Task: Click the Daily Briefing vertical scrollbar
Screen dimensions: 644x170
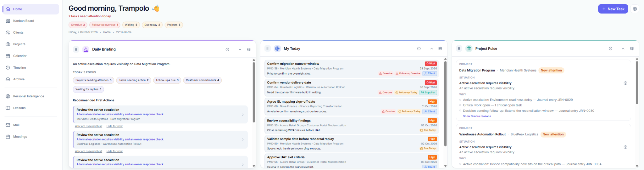Action: pyautogui.click(x=254, y=93)
